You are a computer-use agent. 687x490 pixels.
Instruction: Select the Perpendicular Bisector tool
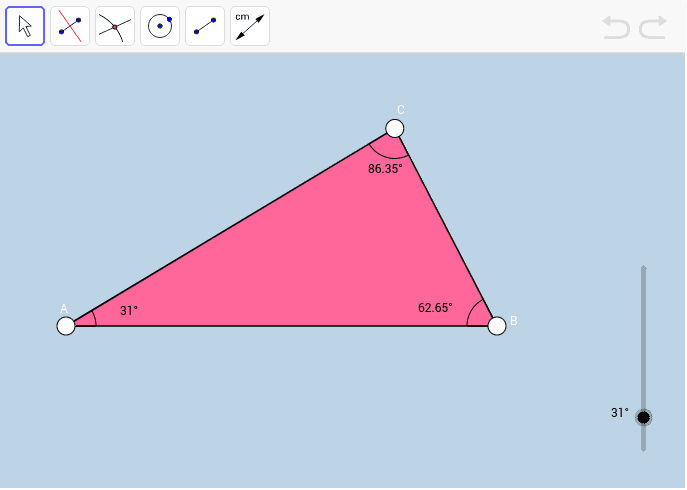pyautogui.click(x=70, y=26)
